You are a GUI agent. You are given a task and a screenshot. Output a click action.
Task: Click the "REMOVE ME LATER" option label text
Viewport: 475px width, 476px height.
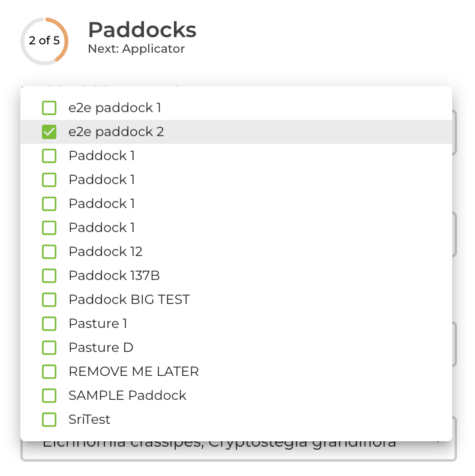point(133,372)
